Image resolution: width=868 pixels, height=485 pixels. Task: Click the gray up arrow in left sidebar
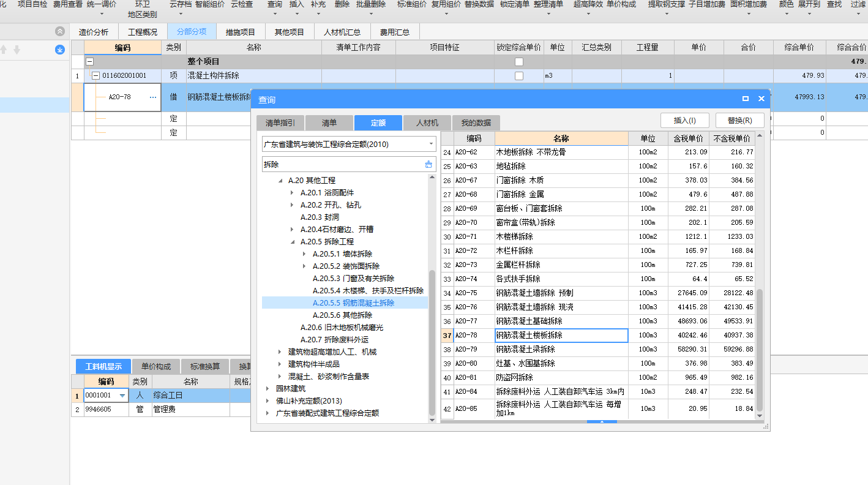tap(3, 50)
